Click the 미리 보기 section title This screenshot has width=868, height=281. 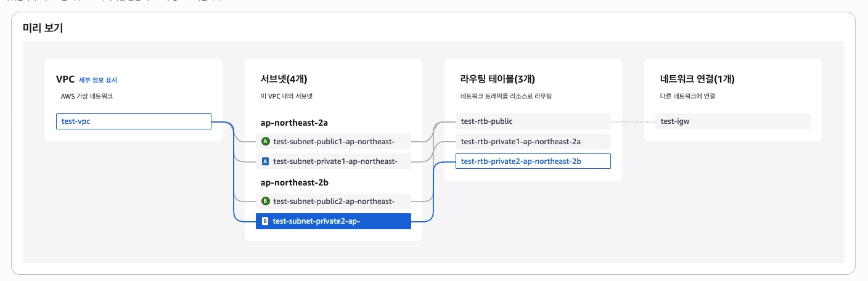43,27
